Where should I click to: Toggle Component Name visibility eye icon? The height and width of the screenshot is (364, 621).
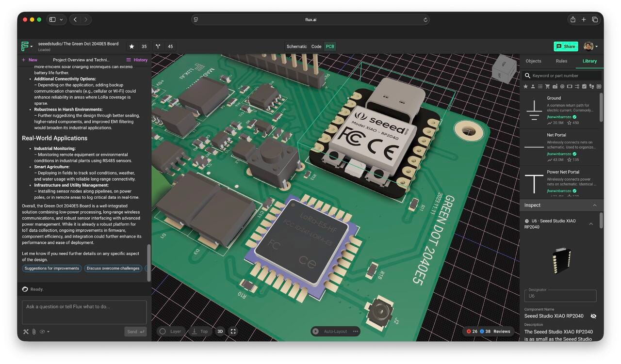click(593, 316)
